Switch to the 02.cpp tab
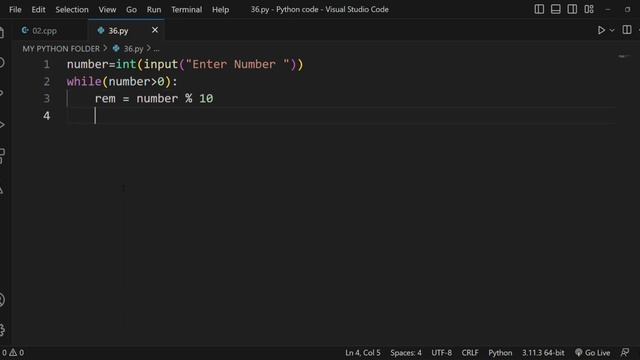This screenshot has width=640, height=360. click(x=44, y=31)
